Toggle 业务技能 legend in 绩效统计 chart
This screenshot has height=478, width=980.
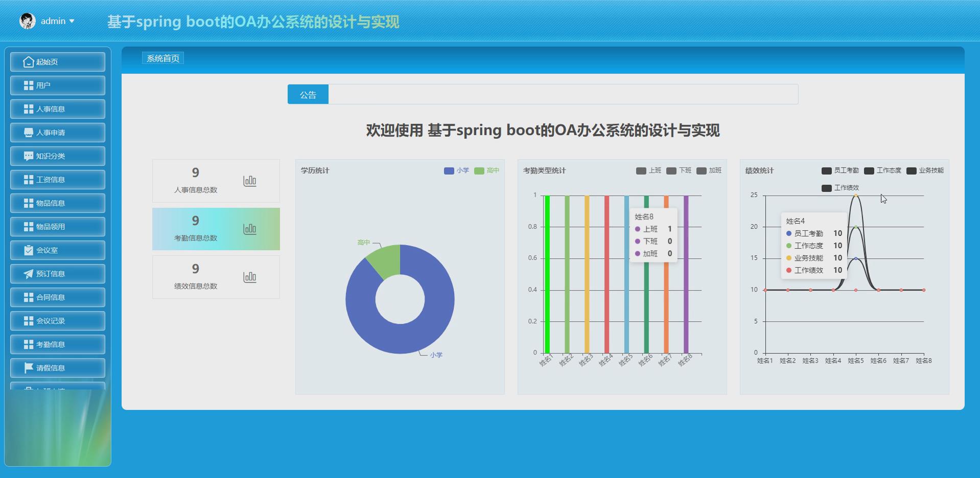(x=925, y=171)
